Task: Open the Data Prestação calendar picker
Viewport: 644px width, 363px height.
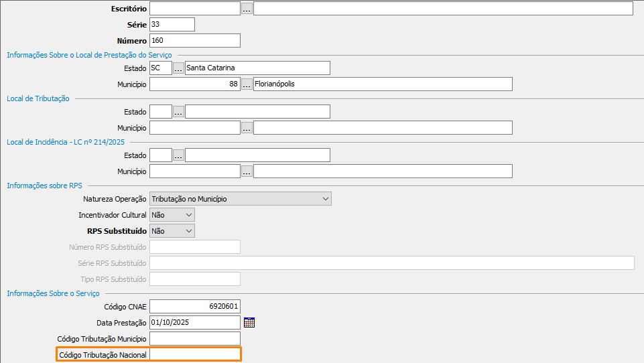Action: (x=249, y=322)
